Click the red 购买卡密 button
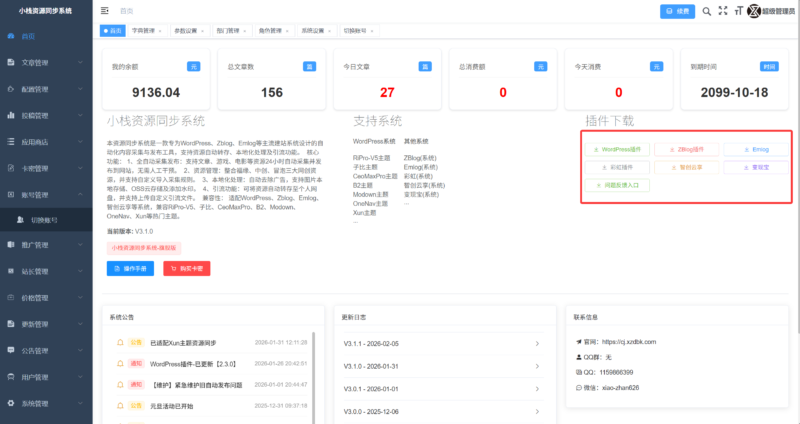 [x=187, y=268]
